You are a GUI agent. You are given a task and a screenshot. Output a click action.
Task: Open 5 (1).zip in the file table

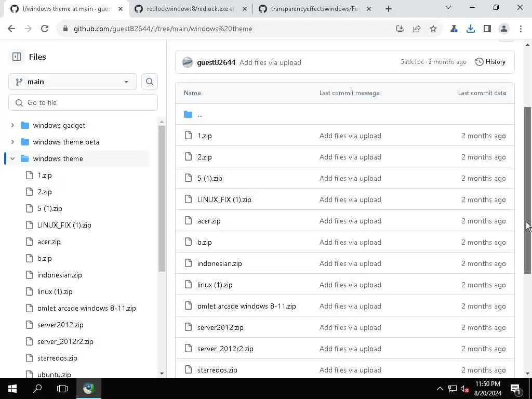(x=210, y=179)
